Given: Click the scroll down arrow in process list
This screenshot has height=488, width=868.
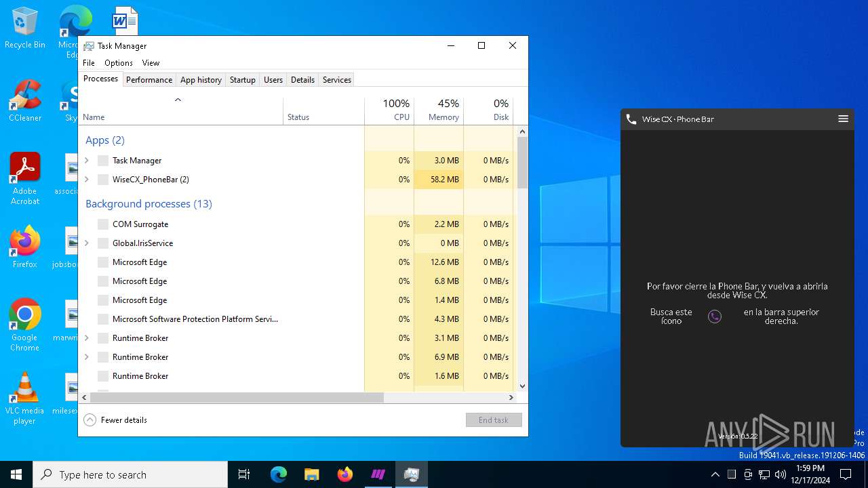Looking at the screenshot, I should (522, 386).
